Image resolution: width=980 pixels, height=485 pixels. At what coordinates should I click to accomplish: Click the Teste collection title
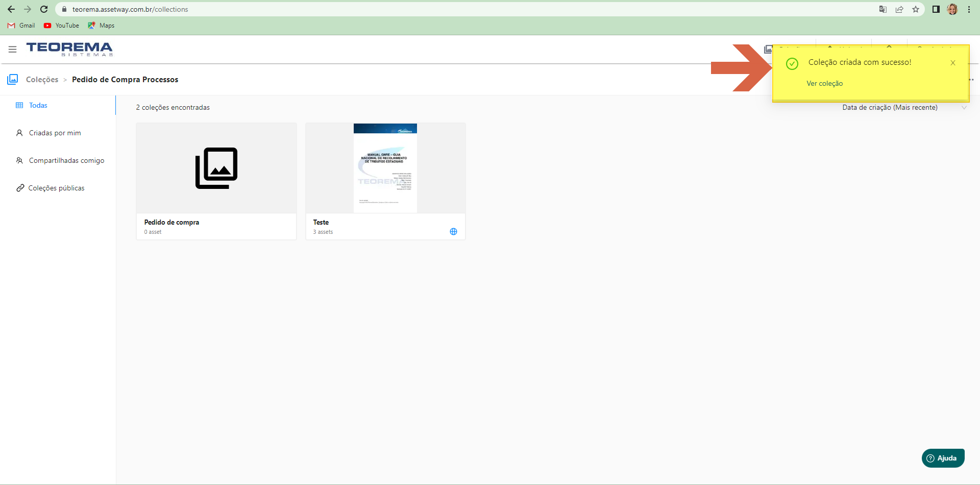coord(321,222)
